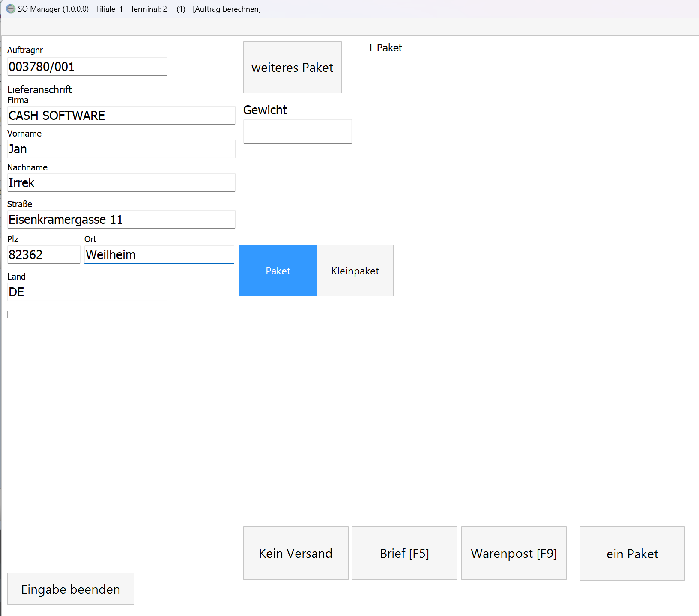Click the Firma field containing CASH SOFTWARE
Screen dimensions: 699x616
[x=121, y=116]
